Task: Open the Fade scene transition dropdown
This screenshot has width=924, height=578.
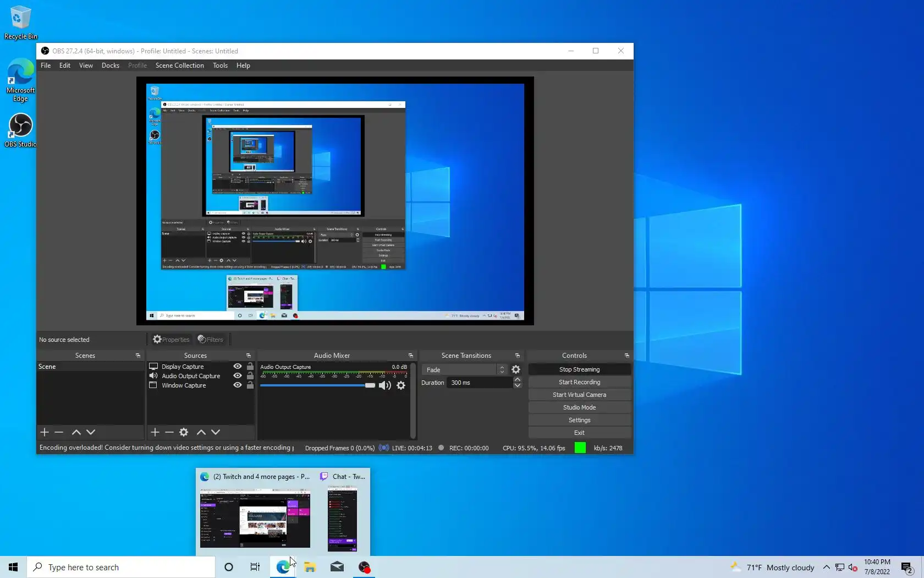Action: pos(465,370)
